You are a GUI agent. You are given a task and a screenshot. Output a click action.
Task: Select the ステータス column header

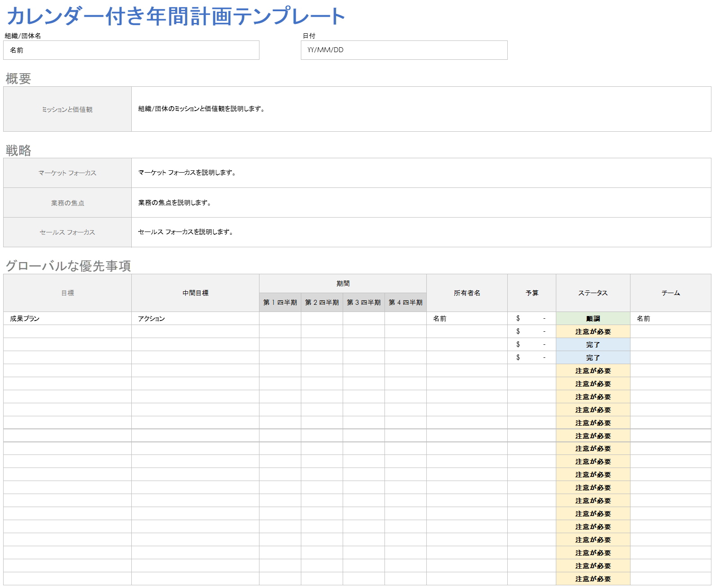(x=593, y=293)
